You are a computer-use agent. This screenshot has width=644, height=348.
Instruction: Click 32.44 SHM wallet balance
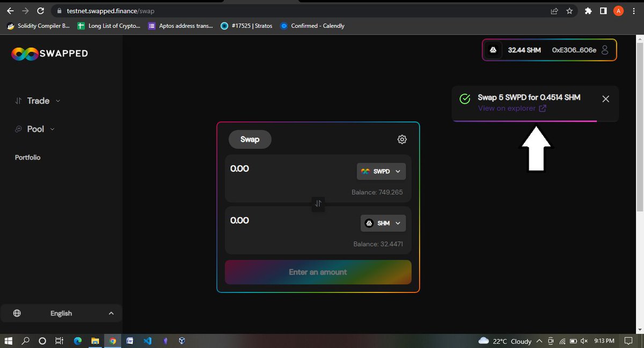[x=524, y=50]
